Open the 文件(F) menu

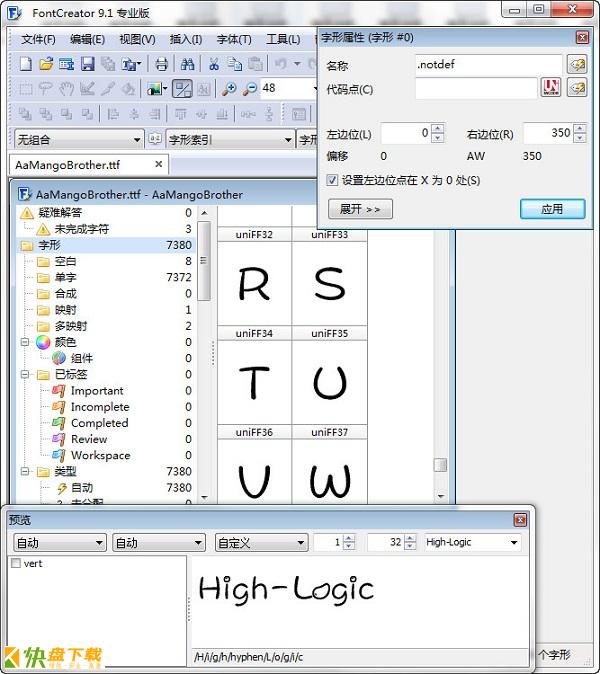point(38,40)
